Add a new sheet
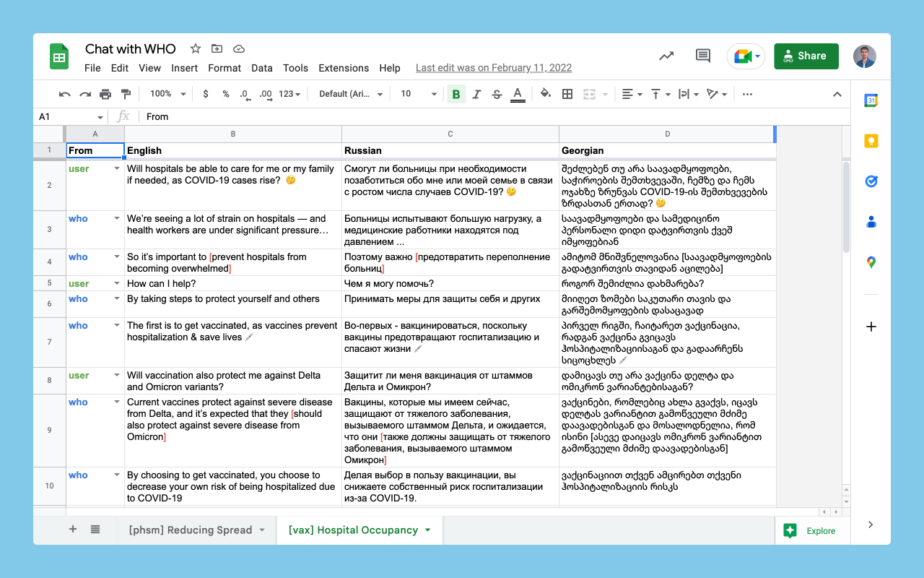The image size is (924, 578). (x=73, y=530)
